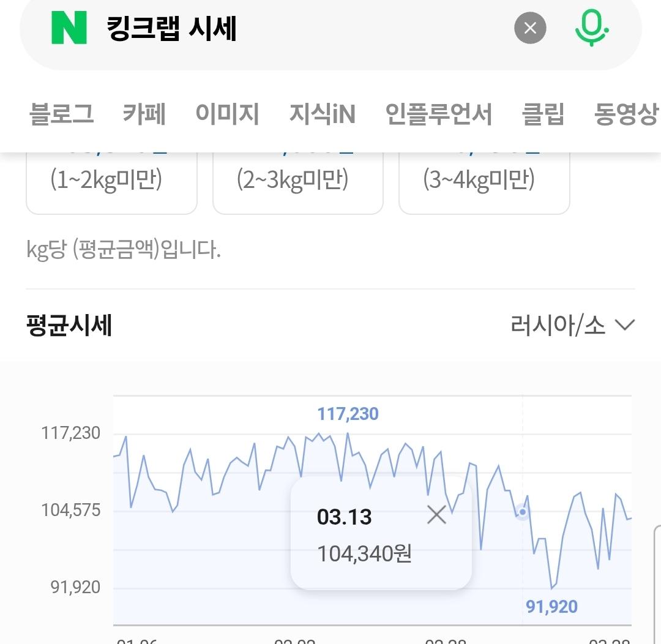Viewport: 661px width, 644px height.
Task: Tap the 91,920 lowest price label on chart
Action: pyautogui.click(x=551, y=607)
